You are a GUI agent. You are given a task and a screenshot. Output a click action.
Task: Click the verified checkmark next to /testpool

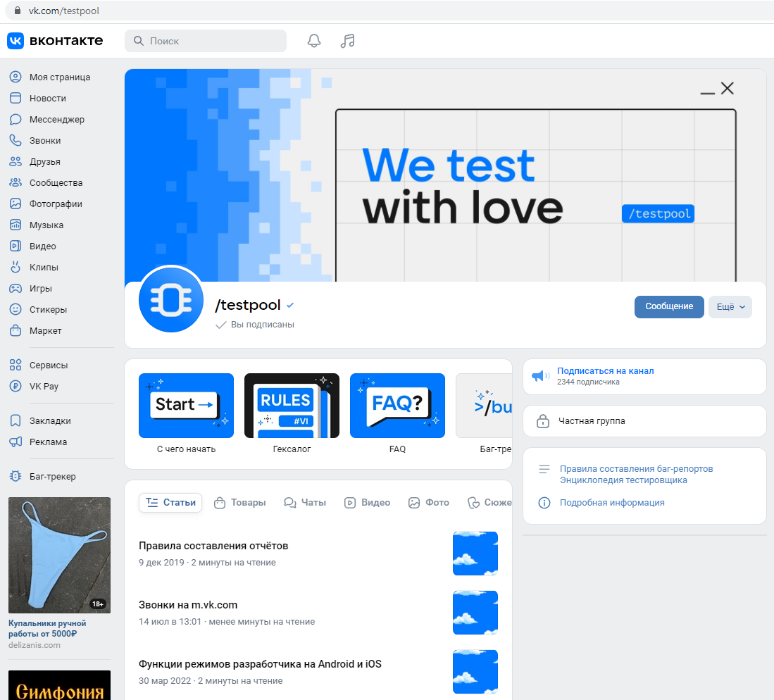tap(290, 306)
